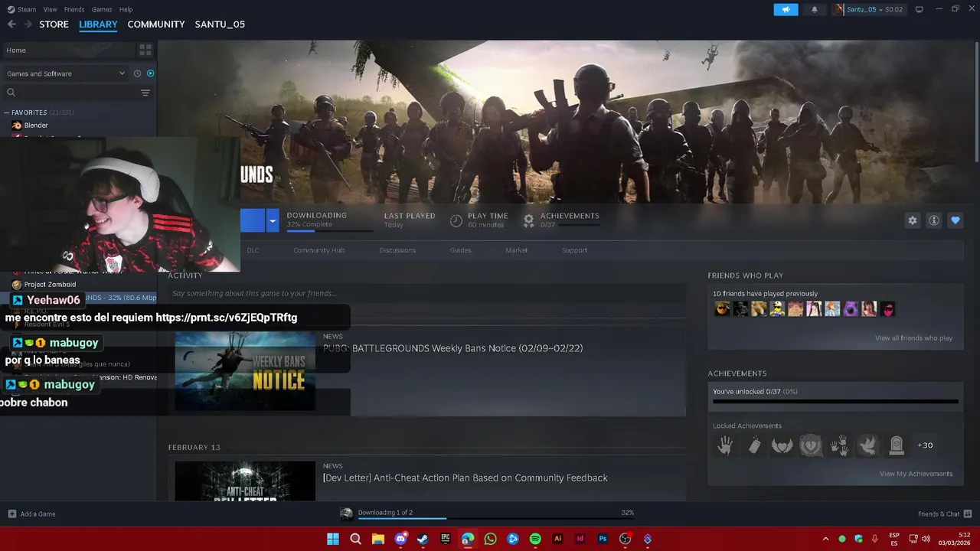This screenshot has height=551, width=980.
Task: Open the View menu
Action: click(50, 9)
